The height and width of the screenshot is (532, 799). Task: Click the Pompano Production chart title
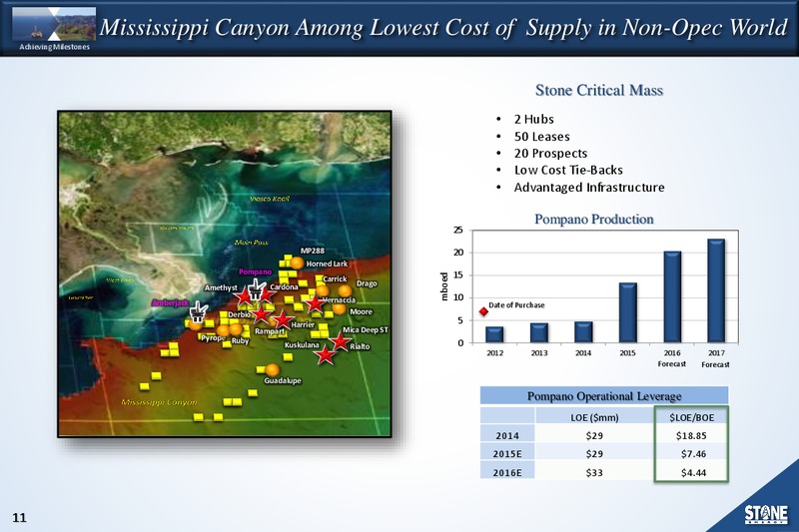pos(594,220)
